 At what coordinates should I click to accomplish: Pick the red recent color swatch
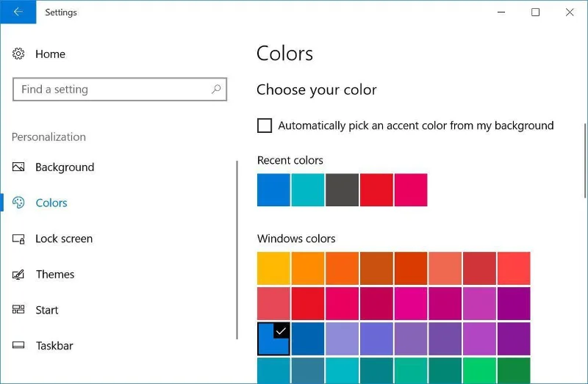376,189
